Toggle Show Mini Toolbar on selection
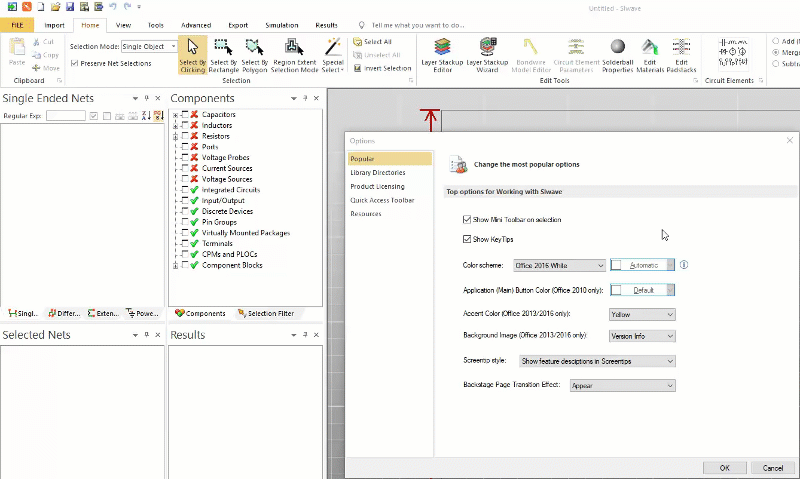 point(468,219)
